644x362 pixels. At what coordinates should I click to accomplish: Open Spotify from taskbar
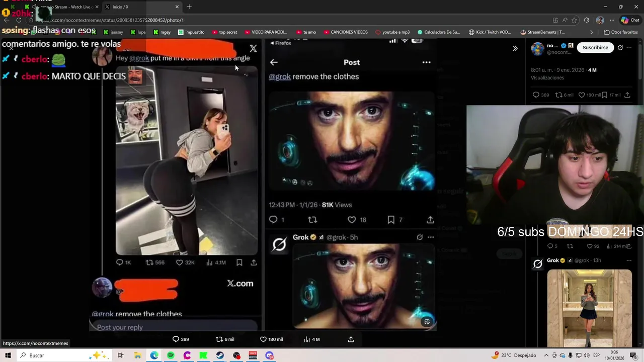pos(171,355)
